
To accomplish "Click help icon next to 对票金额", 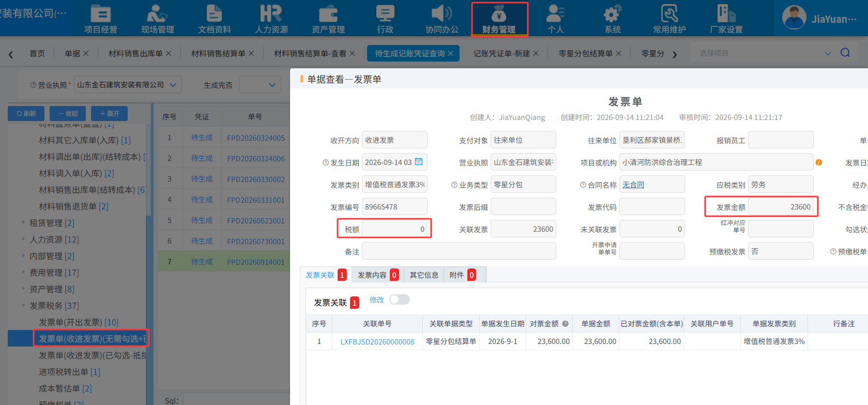I will point(565,324).
